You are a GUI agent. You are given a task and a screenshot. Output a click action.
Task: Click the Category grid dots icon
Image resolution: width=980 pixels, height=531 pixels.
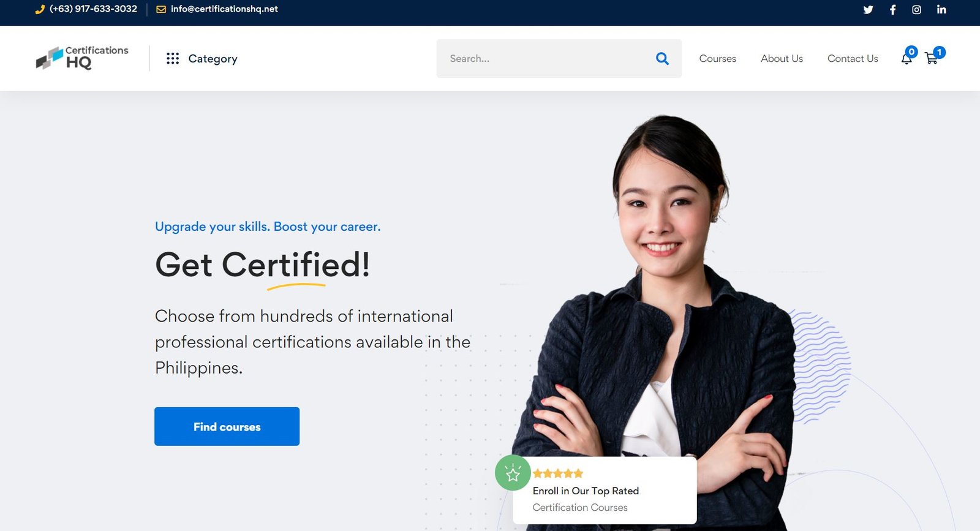pyautogui.click(x=173, y=59)
